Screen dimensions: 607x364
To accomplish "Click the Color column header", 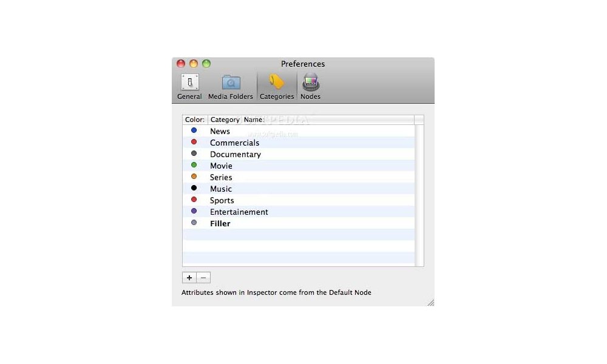I will point(194,120).
